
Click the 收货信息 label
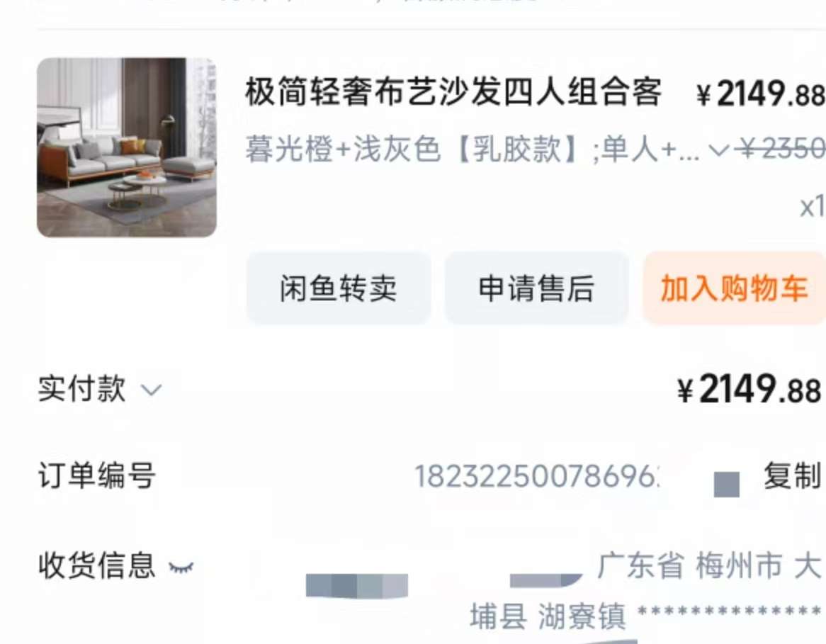(97, 565)
